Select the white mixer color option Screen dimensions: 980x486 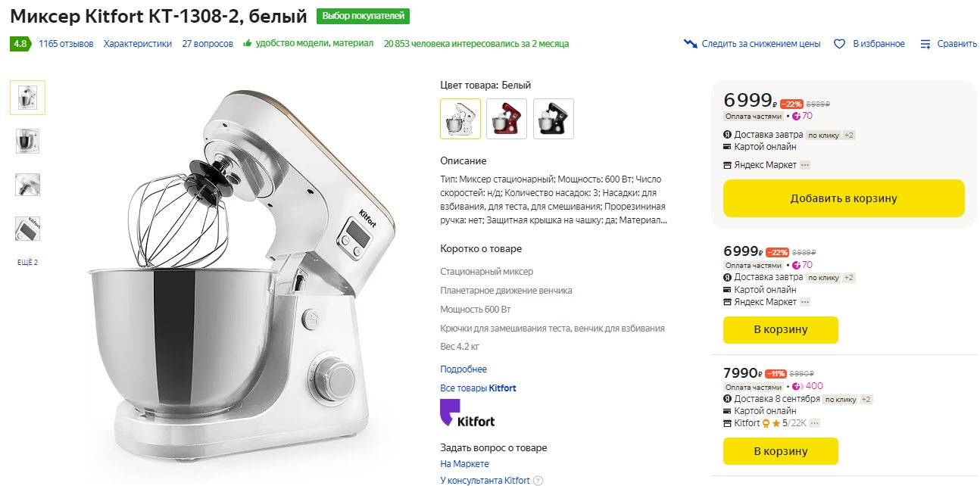pyautogui.click(x=460, y=119)
